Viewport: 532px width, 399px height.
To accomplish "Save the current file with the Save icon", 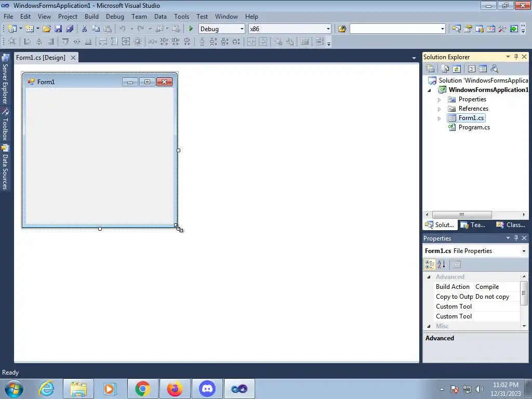I will click(58, 29).
